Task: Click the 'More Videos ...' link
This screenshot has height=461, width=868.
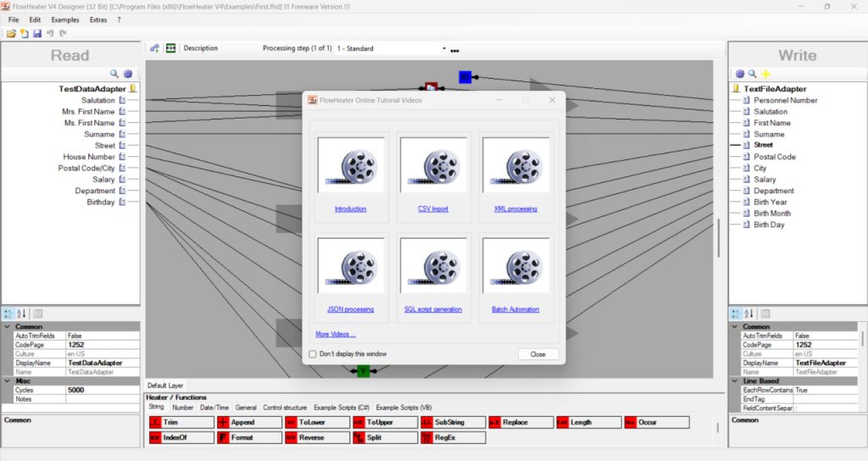Action: 336,334
